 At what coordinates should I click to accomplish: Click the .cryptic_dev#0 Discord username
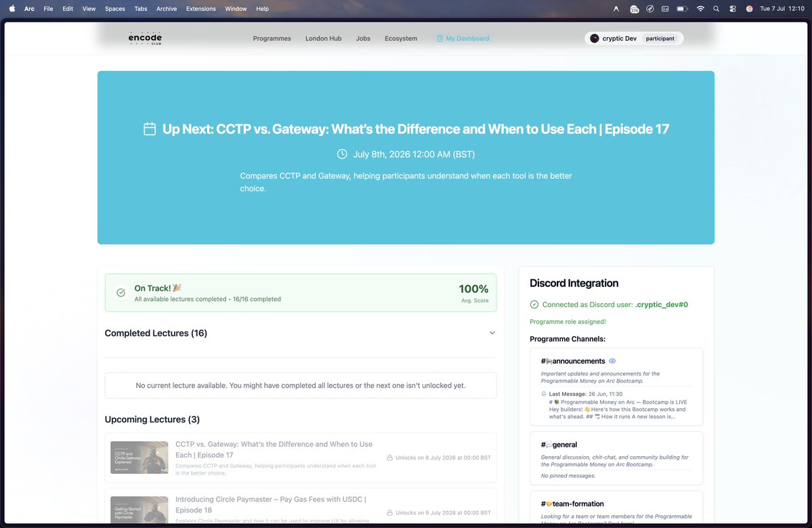pyautogui.click(x=661, y=305)
